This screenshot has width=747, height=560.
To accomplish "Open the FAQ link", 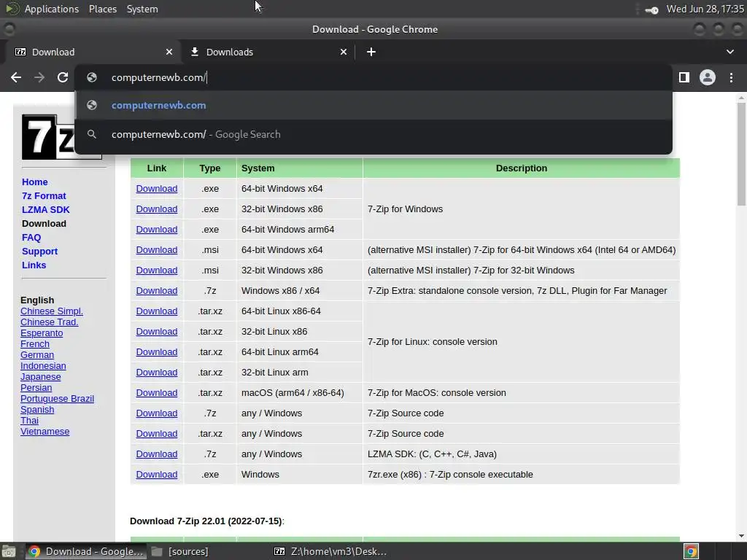I will [x=31, y=237].
